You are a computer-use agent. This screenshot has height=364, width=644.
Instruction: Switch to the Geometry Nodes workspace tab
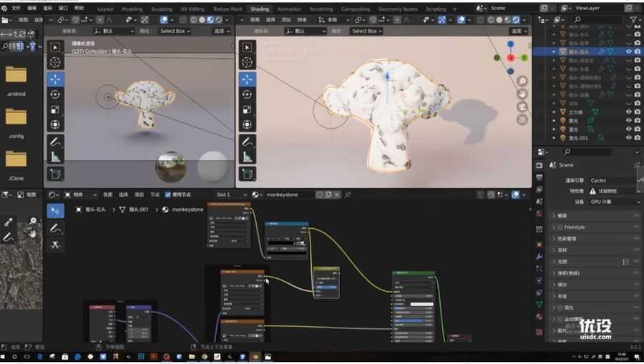[398, 9]
